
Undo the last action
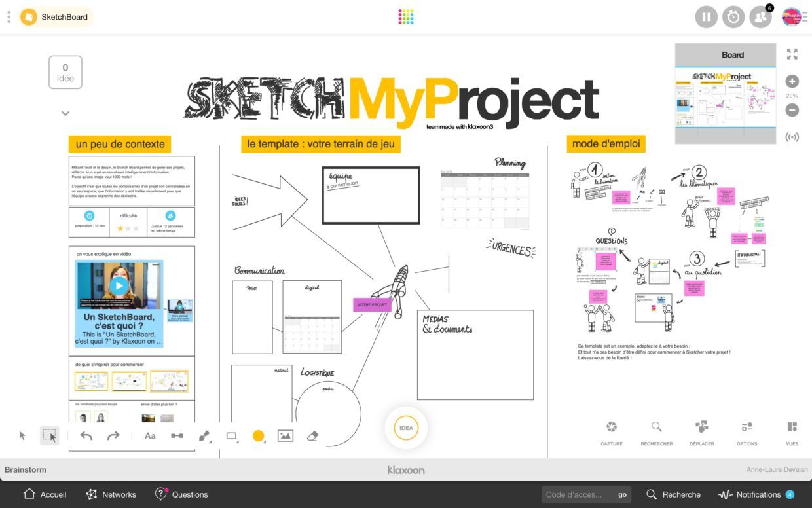point(86,436)
